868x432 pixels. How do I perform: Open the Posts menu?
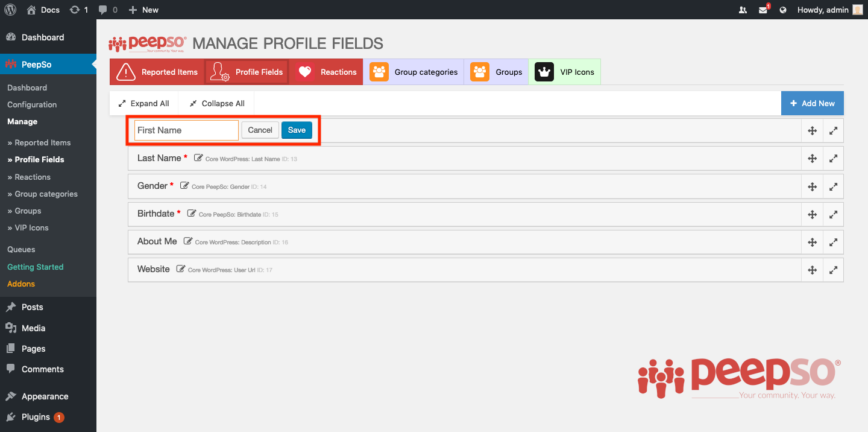[48, 307]
